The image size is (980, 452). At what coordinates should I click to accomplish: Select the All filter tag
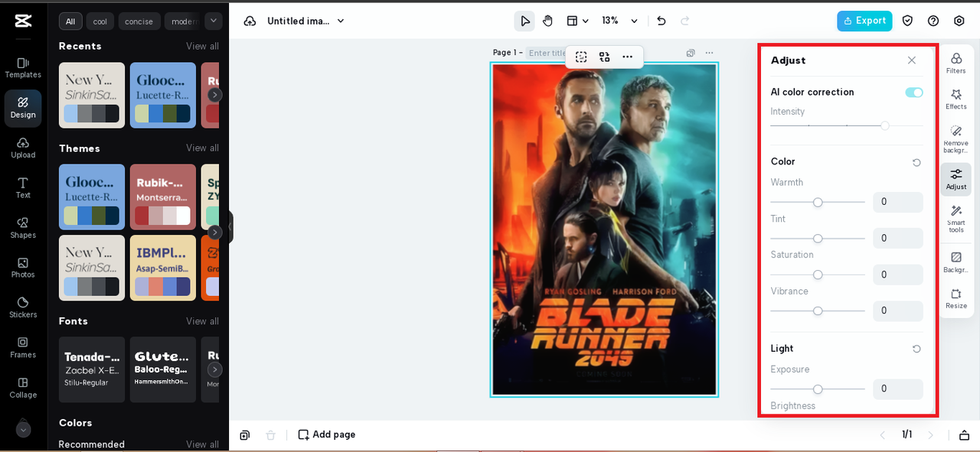coord(70,21)
